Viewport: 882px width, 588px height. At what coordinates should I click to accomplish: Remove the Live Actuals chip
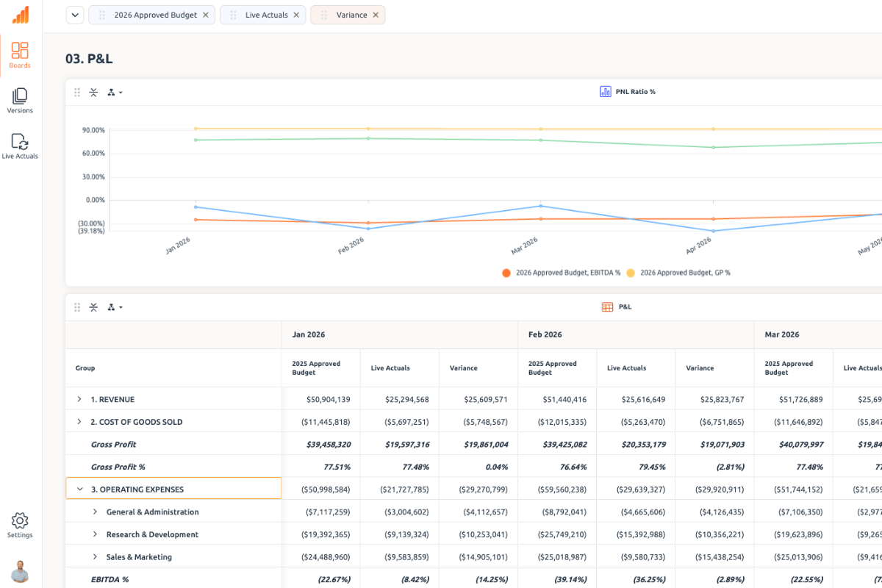coord(296,15)
